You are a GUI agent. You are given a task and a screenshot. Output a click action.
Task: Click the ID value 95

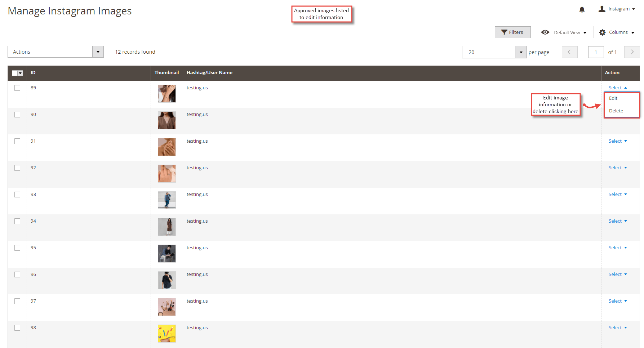coord(33,248)
